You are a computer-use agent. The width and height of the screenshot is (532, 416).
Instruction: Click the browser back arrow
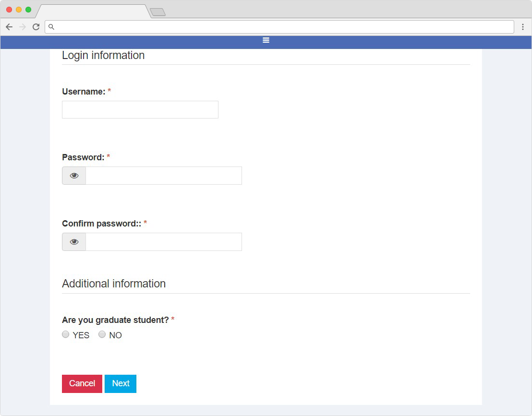pos(9,27)
